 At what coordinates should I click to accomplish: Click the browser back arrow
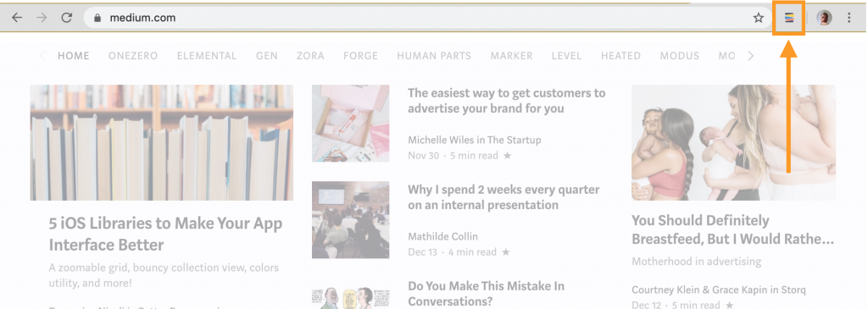(x=17, y=18)
